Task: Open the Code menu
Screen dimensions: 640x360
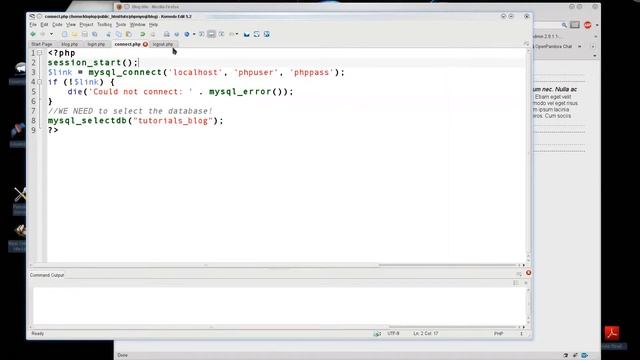Action: [x=57, y=24]
